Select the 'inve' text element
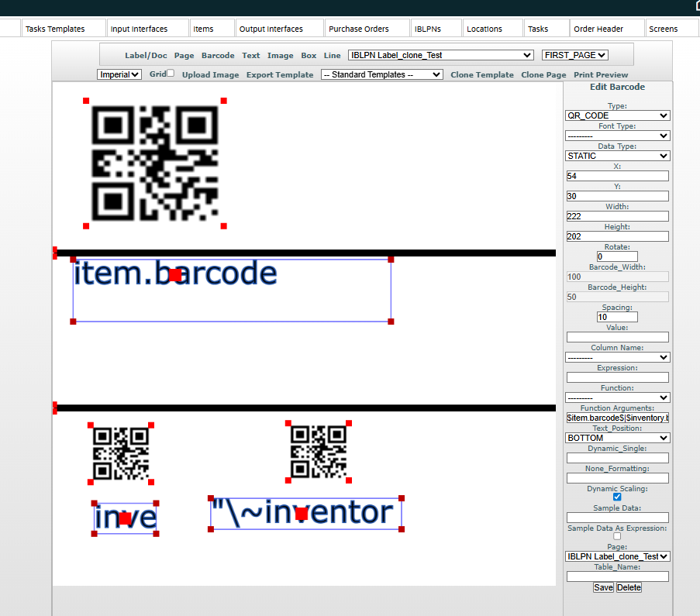The height and width of the screenshot is (616, 700). coord(126,518)
